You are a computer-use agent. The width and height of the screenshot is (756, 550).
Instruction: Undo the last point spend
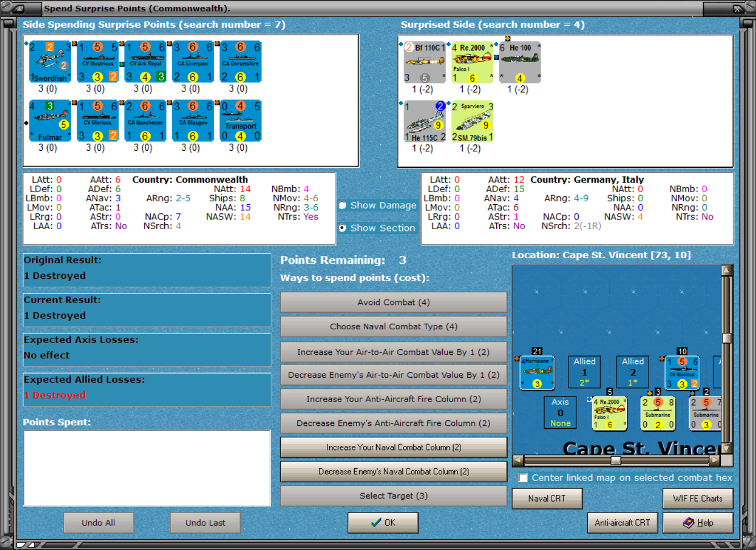[x=205, y=523]
